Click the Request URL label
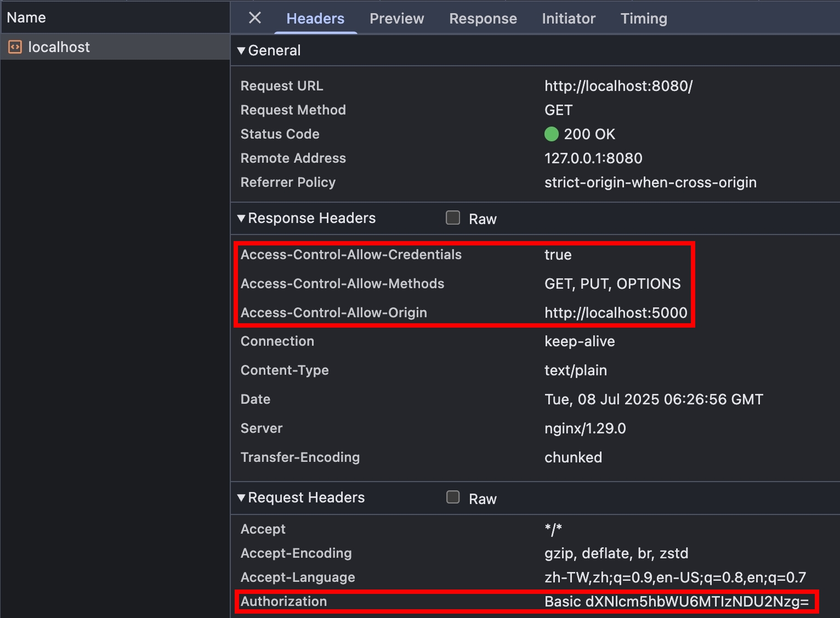Image resolution: width=840 pixels, height=618 pixels. click(x=282, y=86)
